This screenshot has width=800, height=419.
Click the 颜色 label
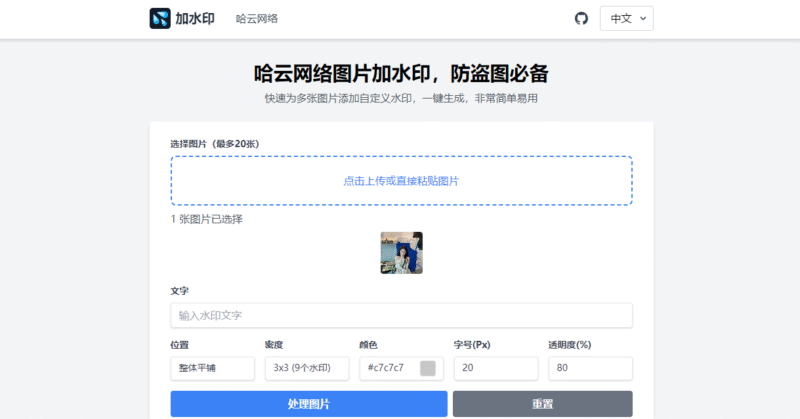click(x=368, y=345)
